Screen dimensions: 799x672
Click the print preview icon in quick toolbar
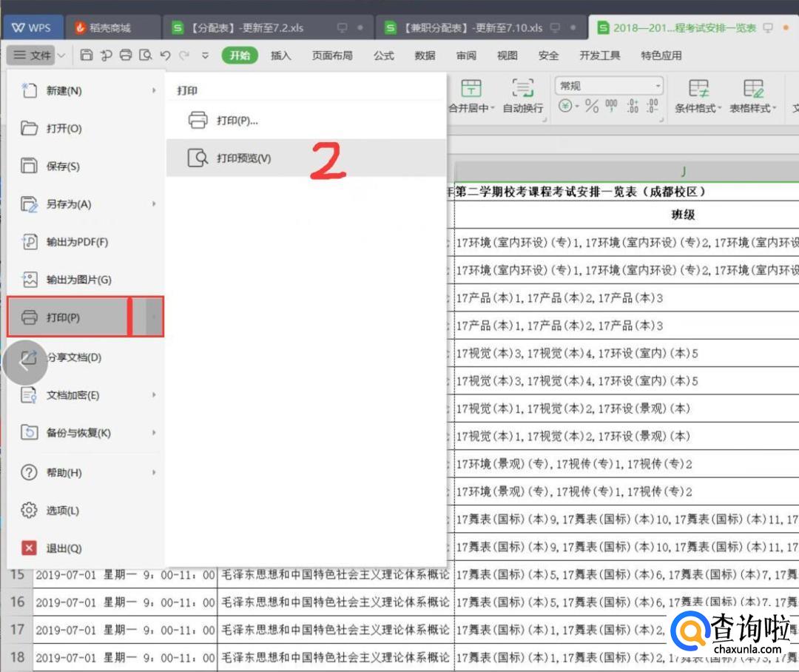coord(146,56)
